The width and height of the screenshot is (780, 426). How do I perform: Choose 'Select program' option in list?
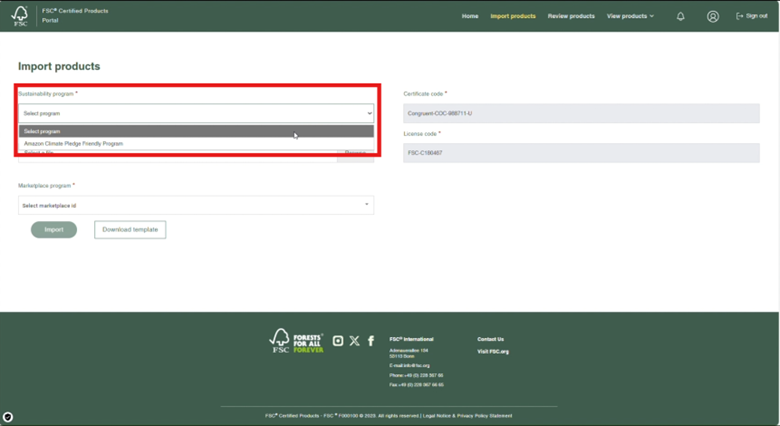pyautogui.click(x=196, y=131)
